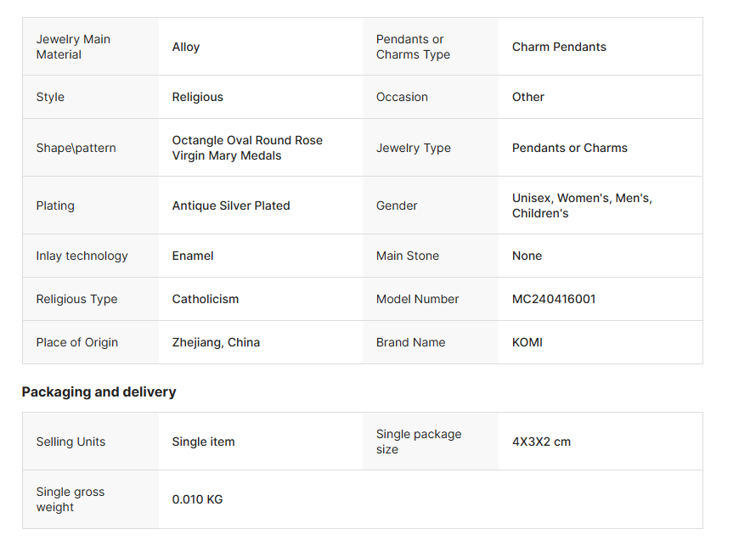Click the 'Alloy' material value
The width and height of the screenshot is (756, 546).
click(x=186, y=47)
